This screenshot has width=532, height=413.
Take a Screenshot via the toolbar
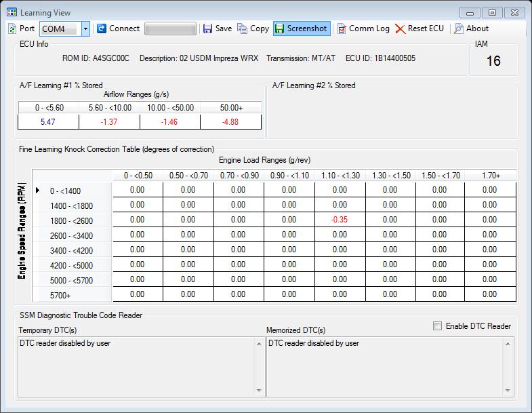click(x=301, y=28)
